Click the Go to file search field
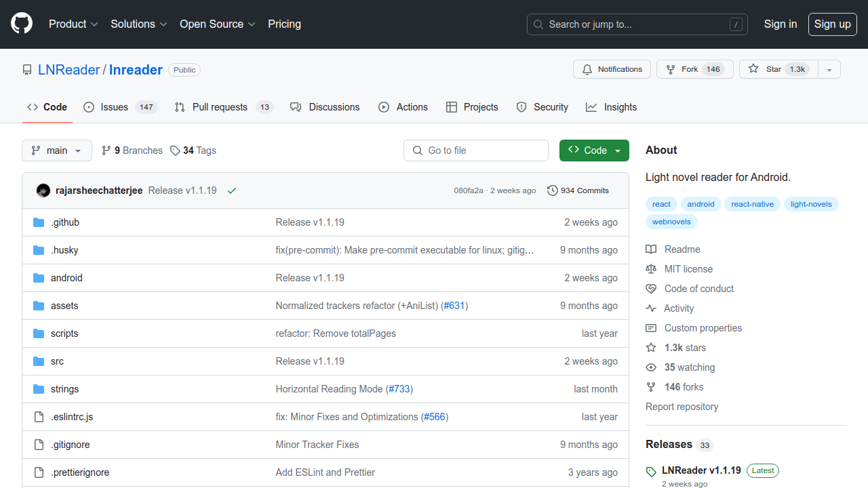 point(476,150)
